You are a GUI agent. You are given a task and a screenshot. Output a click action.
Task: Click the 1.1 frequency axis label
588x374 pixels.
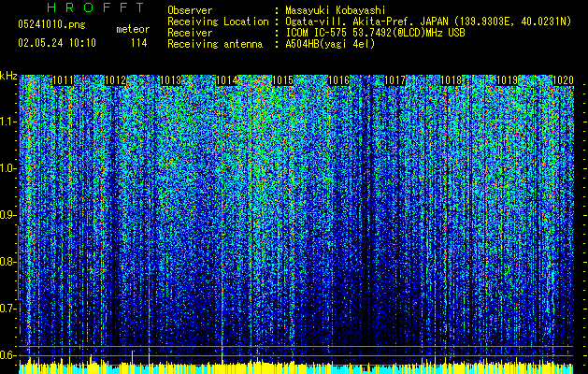(x=8, y=122)
